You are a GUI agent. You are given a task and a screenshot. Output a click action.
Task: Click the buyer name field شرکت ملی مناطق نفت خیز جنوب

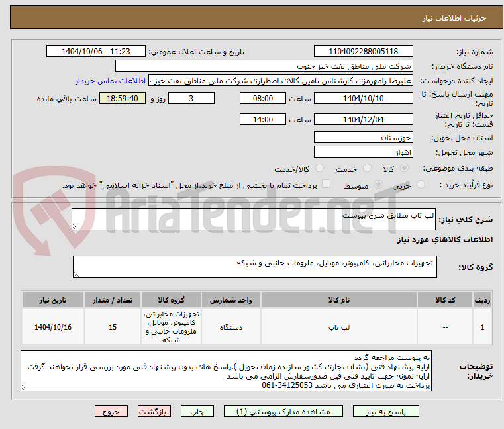(x=264, y=66)
